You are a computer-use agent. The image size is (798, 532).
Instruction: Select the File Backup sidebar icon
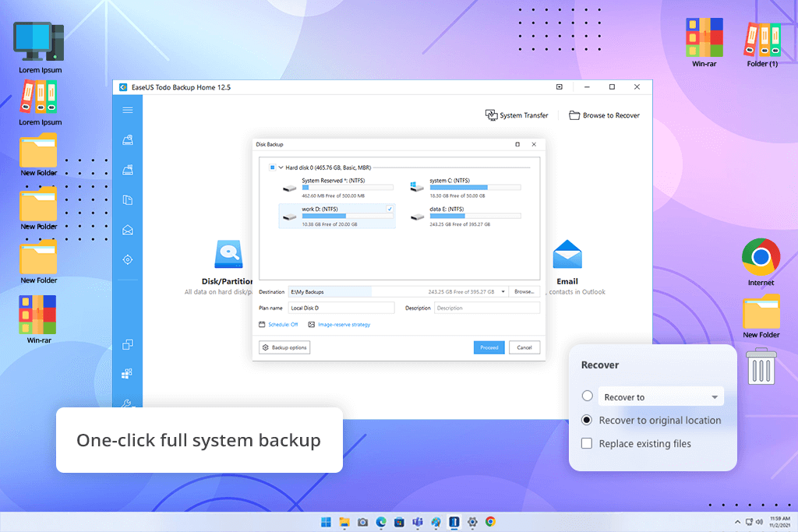coord(128,200)
